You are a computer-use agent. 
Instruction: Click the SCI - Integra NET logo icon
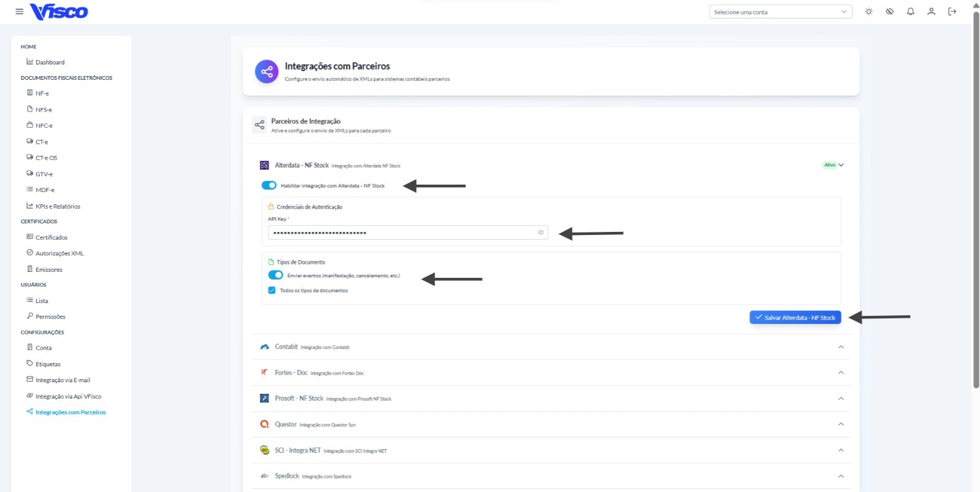(x=264, y=450)
